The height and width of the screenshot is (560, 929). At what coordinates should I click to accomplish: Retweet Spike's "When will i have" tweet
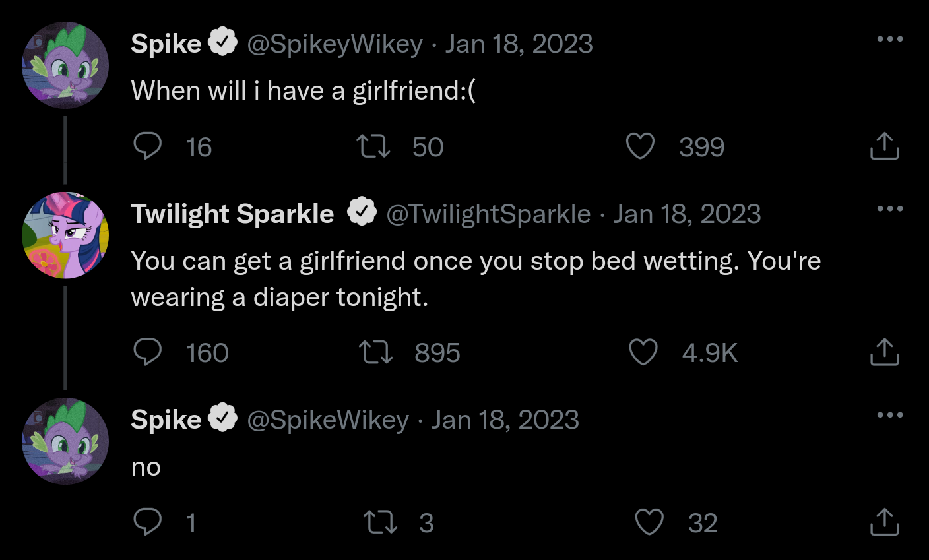373,146
